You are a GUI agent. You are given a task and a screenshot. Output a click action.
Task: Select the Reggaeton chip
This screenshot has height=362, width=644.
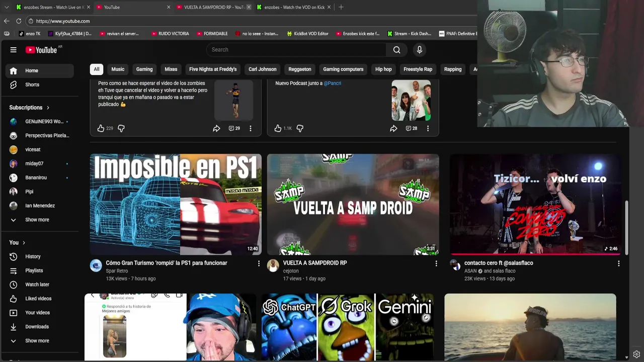(x=300, y=69)
